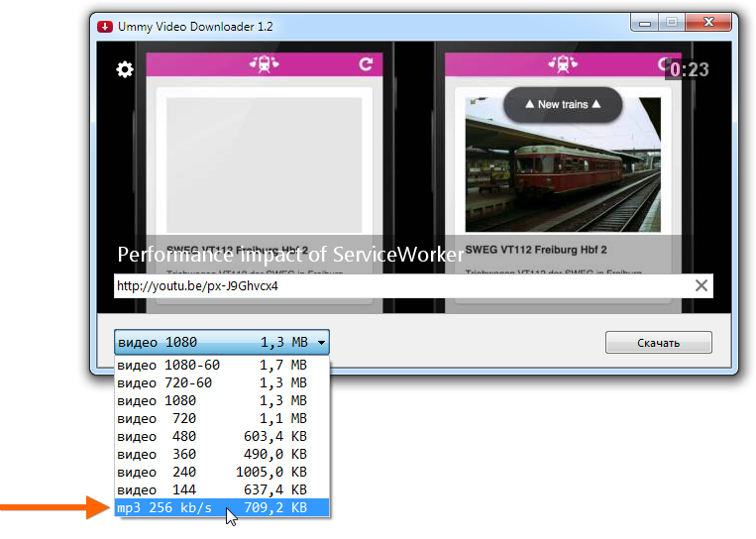Select видео 144 637,4 KB option
Viewport: 756px width, 539px height.
222,489
